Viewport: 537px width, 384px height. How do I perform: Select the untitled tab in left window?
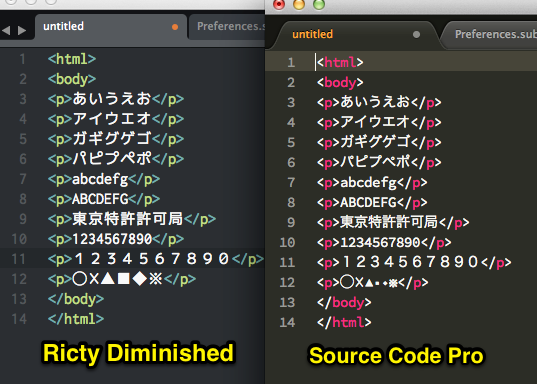click(x=111, y=27)
